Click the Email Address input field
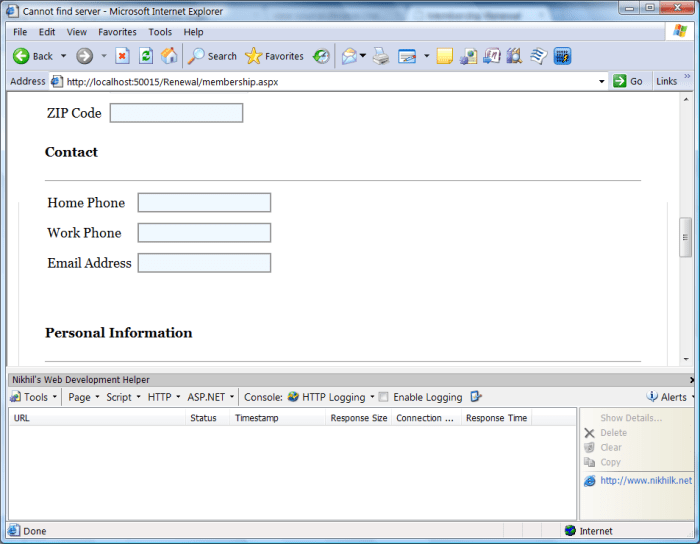700x544 pixels. [204, 263]
